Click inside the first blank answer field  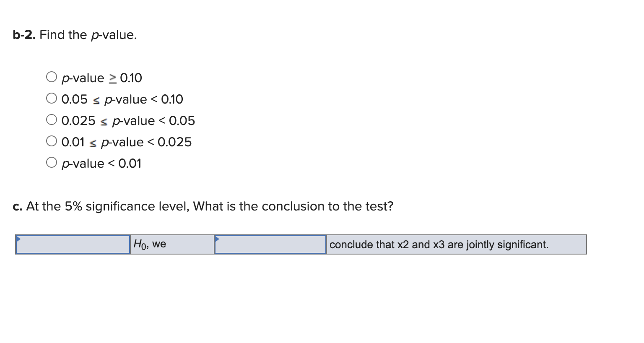pos(72,244)
